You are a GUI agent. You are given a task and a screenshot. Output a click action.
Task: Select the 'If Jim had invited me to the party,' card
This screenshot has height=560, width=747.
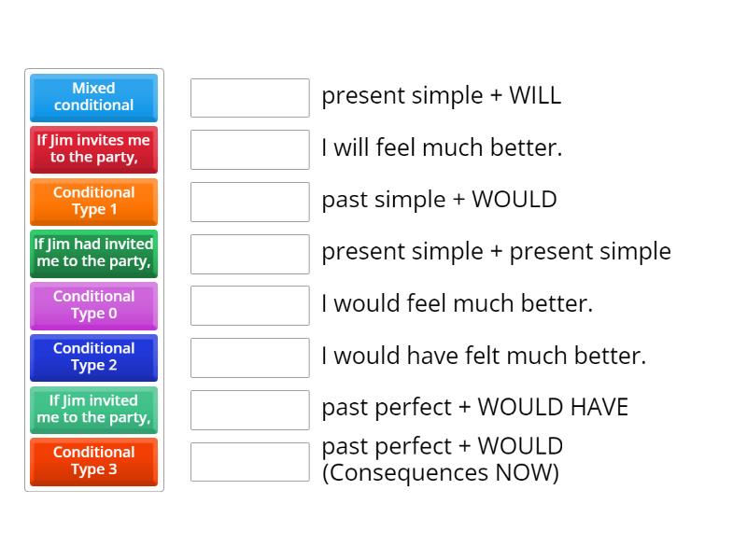coord(92,254)
